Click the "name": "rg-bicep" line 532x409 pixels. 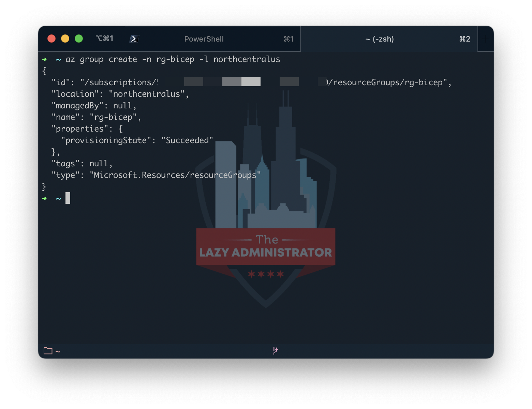pos(96,117)
